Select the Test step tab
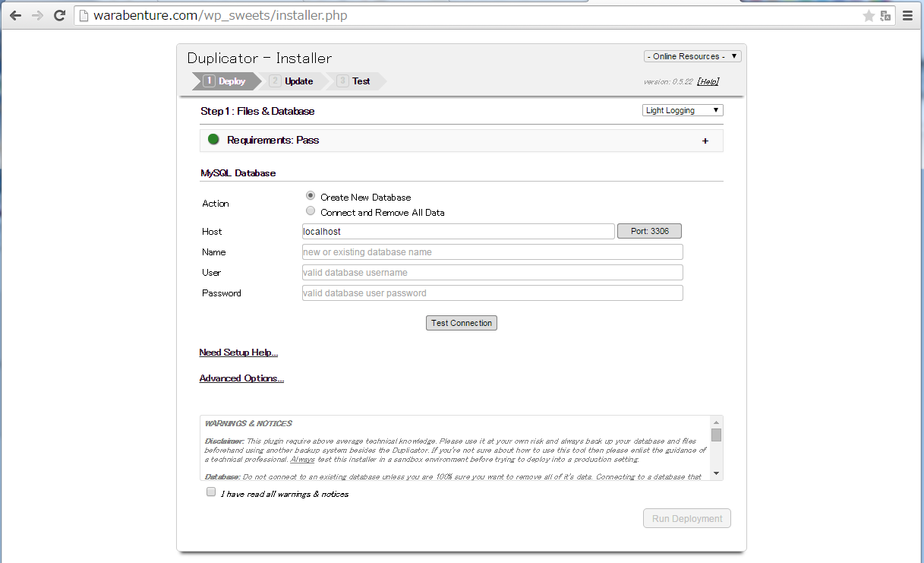Screen dimensions: 924x563 coord(355,81)
